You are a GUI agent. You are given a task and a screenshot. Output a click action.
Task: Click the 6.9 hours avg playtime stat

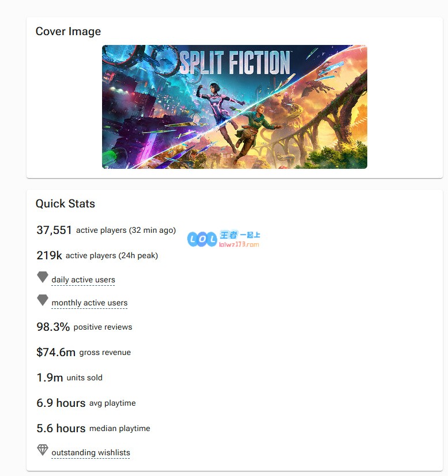pyautogui.click(x=86, y=403)
